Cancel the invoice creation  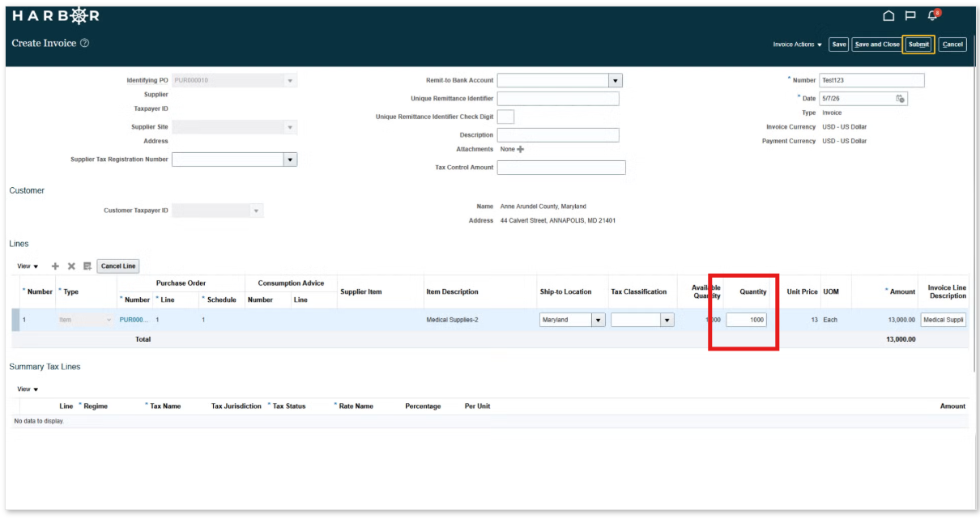pyautogui.click(x=952, y=45)
